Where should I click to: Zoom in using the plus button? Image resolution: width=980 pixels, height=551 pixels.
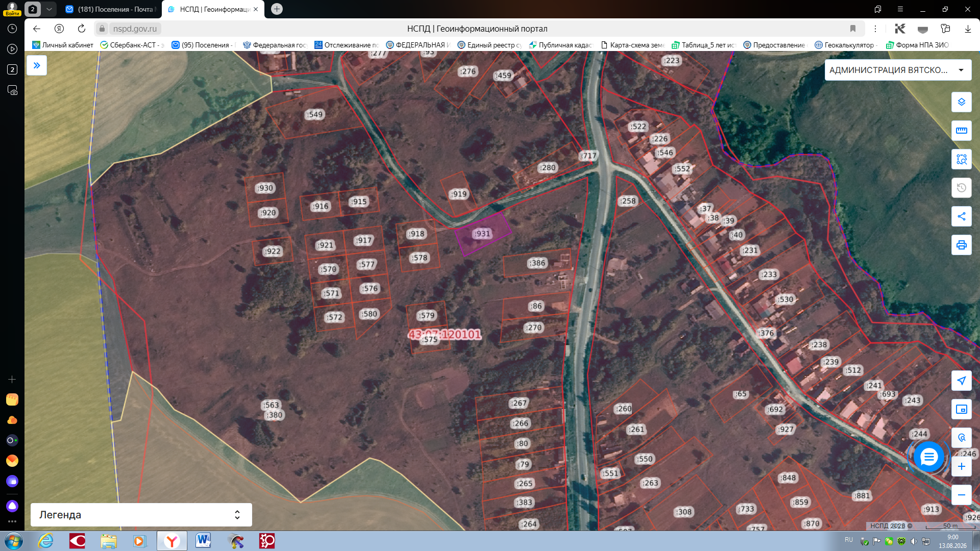[x=961, y=466]
